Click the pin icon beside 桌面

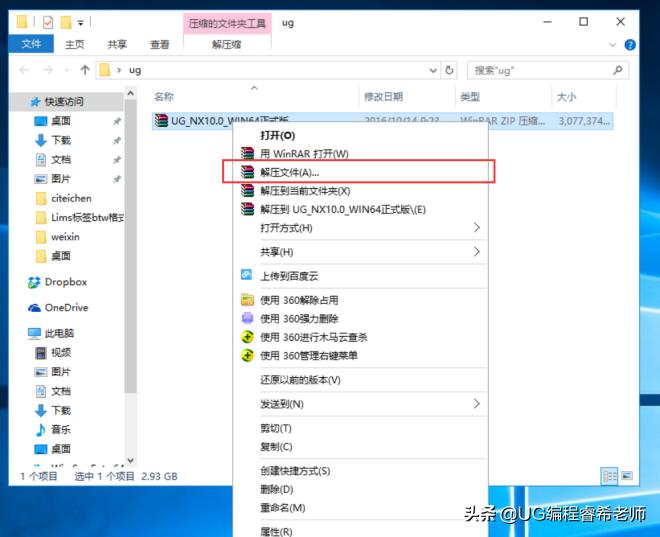click(x=117, y=121)
